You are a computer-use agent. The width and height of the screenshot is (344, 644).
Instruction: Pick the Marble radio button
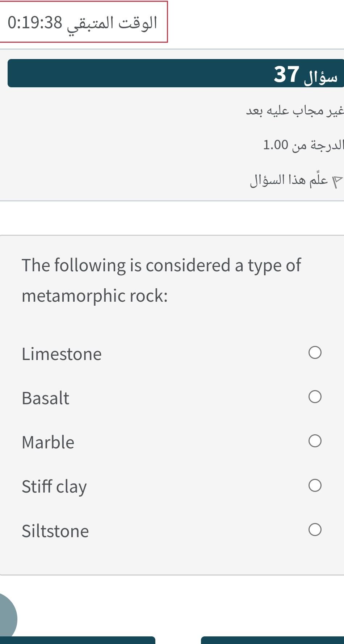pyautogui.click(x=315, y=441)
